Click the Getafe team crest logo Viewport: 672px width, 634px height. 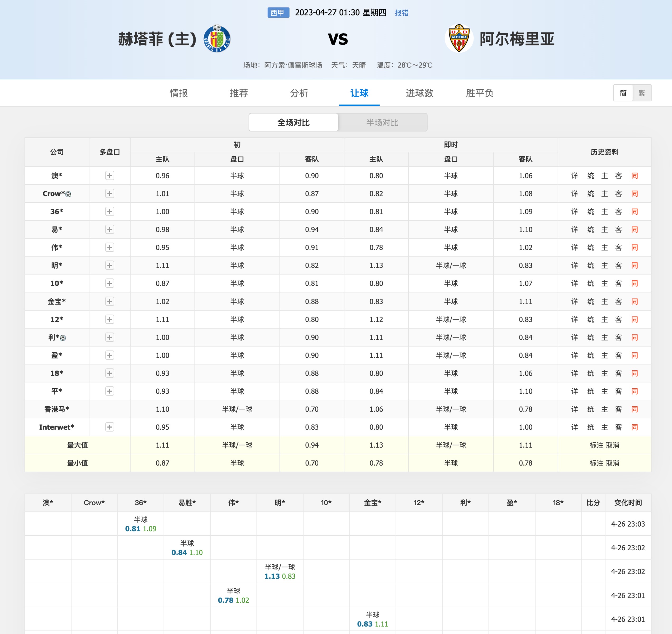pos(217,39)
